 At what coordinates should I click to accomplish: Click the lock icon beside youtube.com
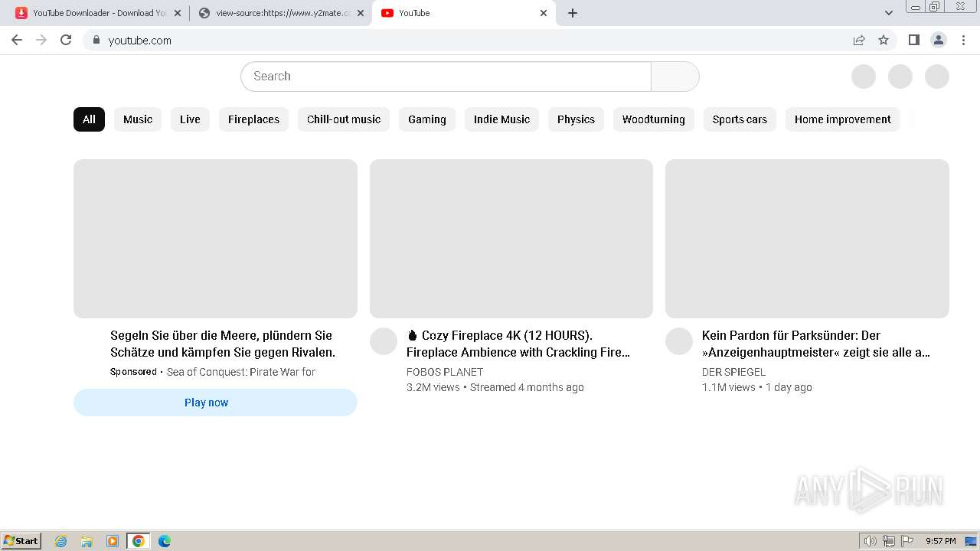click(96, 40)
